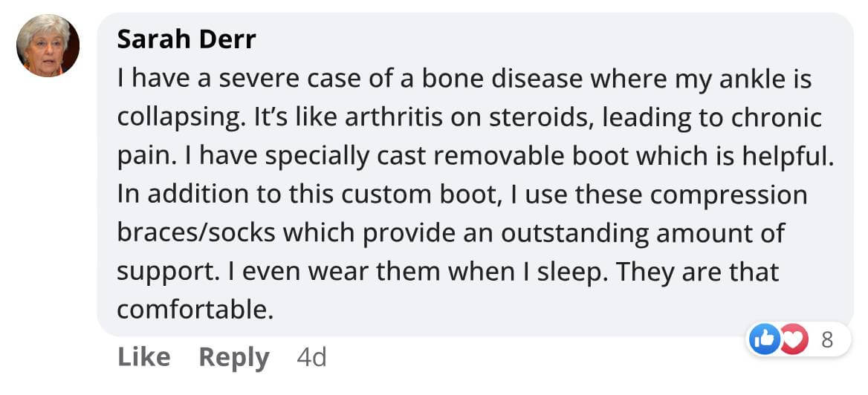The height and width of the screenshot is (395, 868).
Task: Like Sarah Derr's comment
Action: (x=144, y=357)
